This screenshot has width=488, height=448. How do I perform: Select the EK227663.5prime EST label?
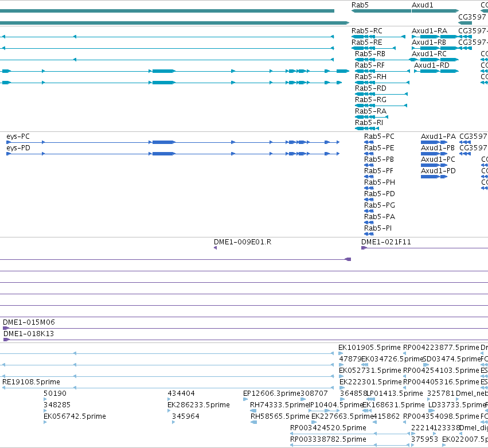tap(342, 416)
